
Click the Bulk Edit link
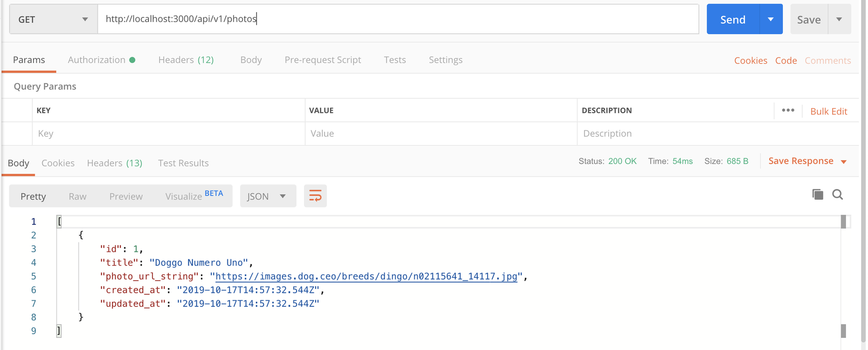[829, 111]
